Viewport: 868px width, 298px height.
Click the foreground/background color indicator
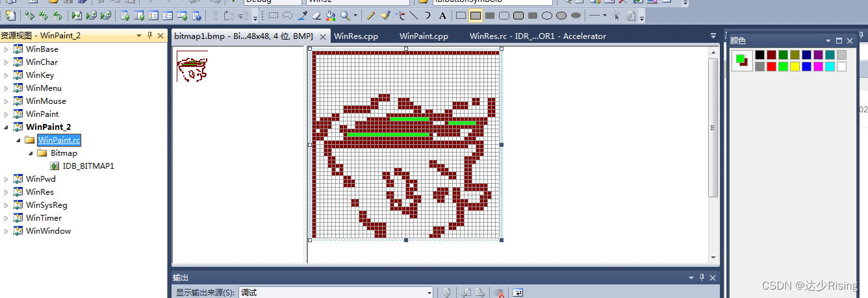(x=741, y=60)
